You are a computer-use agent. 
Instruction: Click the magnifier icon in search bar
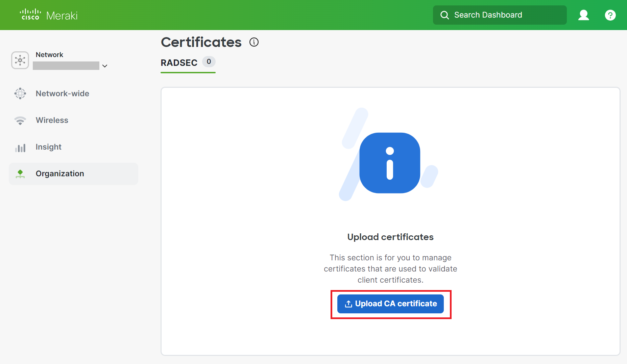444,15
